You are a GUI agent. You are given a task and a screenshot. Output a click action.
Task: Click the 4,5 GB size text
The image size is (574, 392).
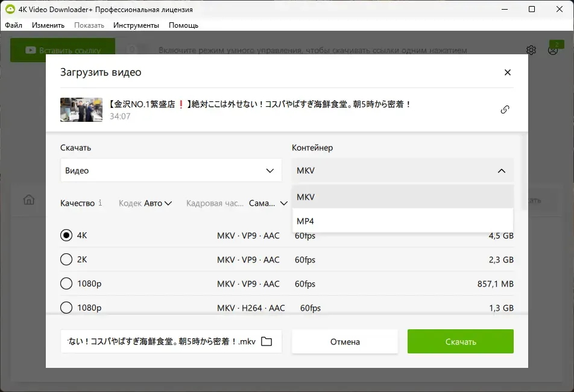tap(501, 235)
